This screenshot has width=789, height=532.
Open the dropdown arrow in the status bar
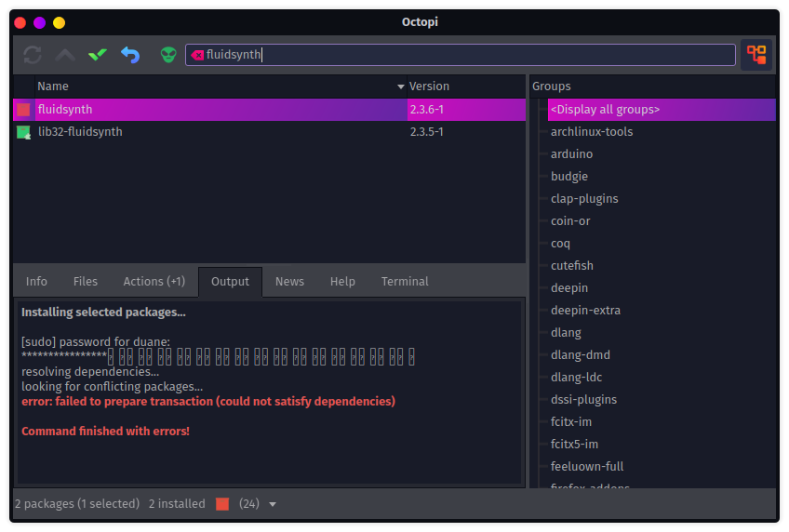[x=273, y=504]
